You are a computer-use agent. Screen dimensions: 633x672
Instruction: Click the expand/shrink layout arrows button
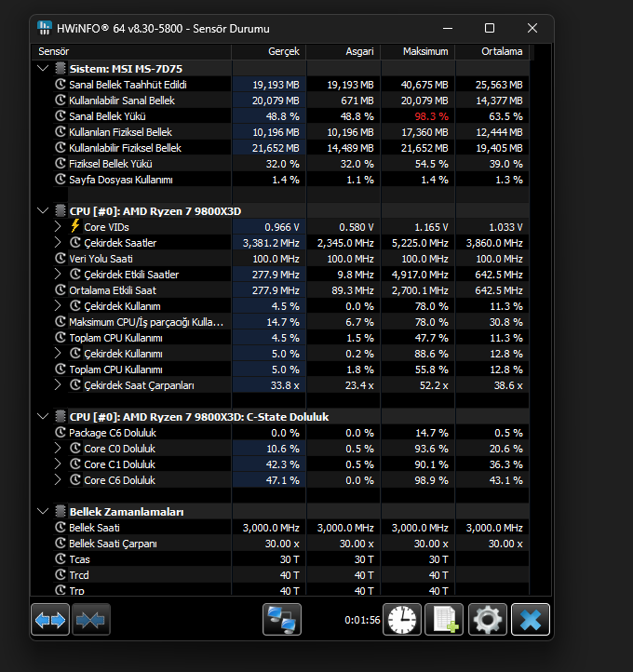pos(50,619)
